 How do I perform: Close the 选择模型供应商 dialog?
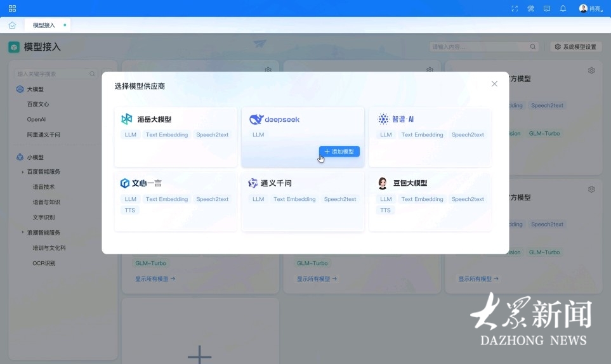point(494,84)
